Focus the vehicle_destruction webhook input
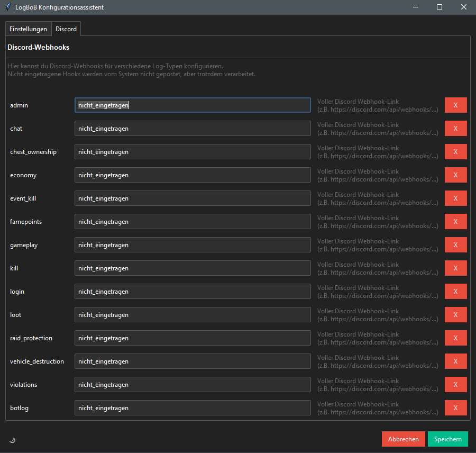The width and height of the screenshot is (476, 453). coord(193,361)
